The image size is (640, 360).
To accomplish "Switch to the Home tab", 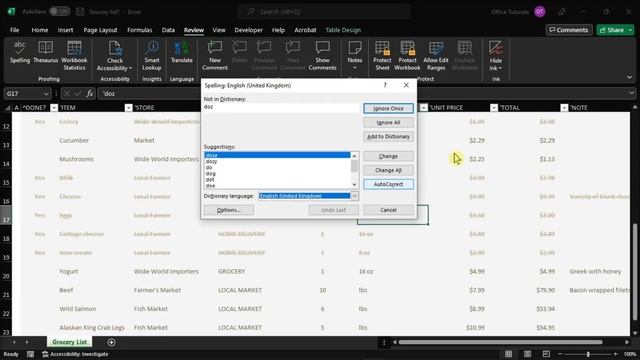I will 40,30.
